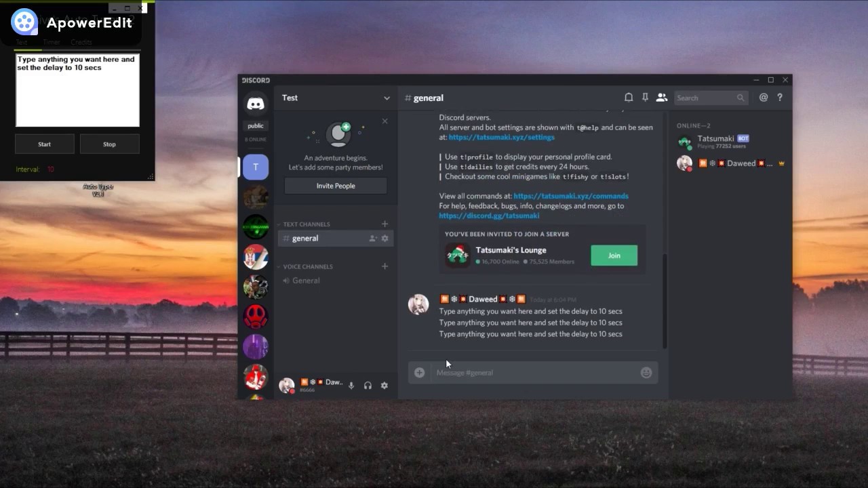The width and height of the screenshot is (868, 488).
Task: Show pinned messages
Action: 645,98
